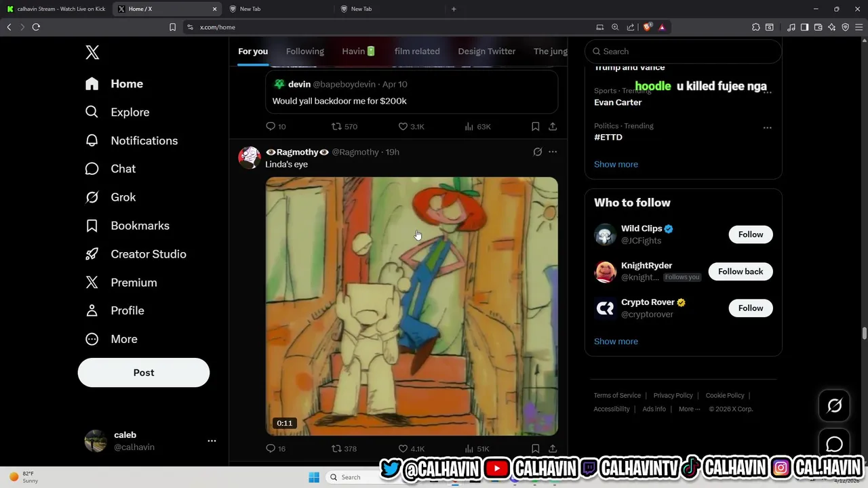The height and width of the screenshot is (488, 868).
Task: Switch to the Following tab
Action: [x=305, y=52]
